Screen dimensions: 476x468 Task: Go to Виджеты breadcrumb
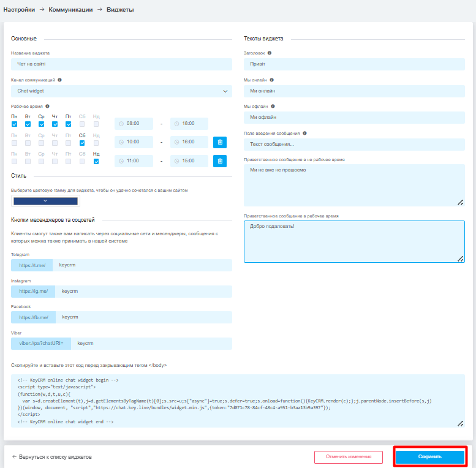tap(120, 10)
